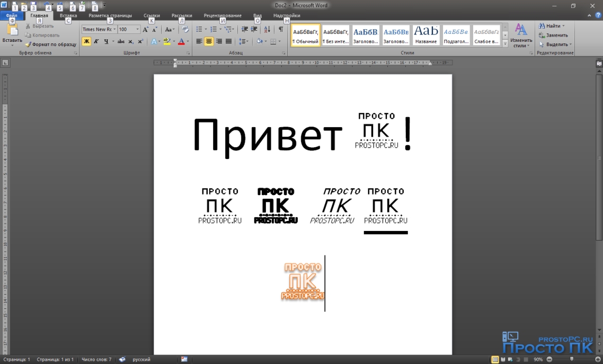
Task: Toggle Italic (К) formatting
Action: [x=96, y=41]
